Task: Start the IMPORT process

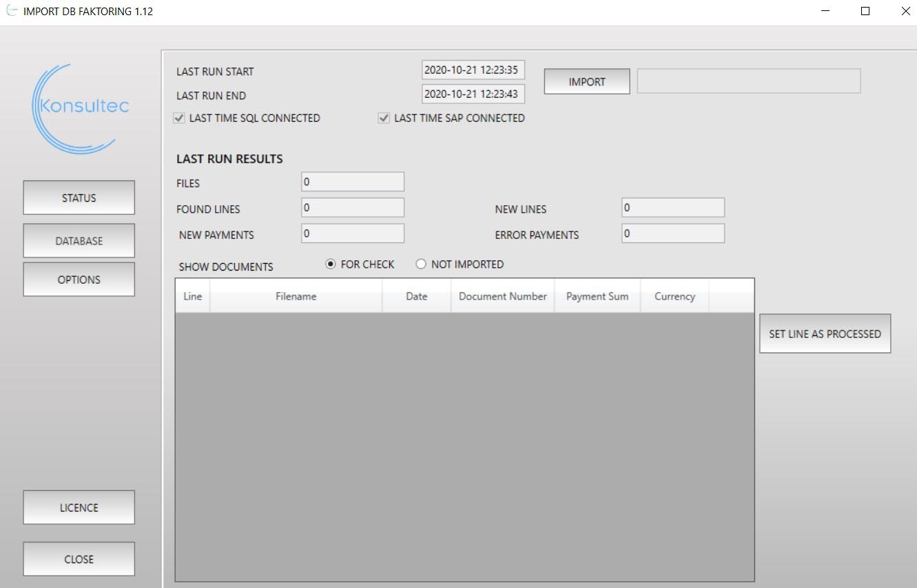Action: pyautogui.click(x=587, y=81)
